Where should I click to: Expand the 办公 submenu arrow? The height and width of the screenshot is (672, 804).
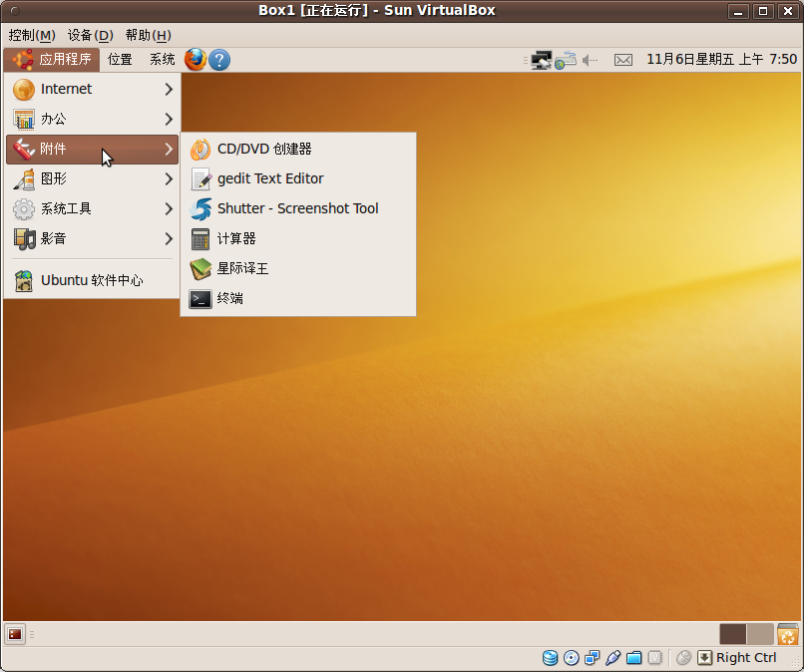pyautogui.click(x=169, y=119)
